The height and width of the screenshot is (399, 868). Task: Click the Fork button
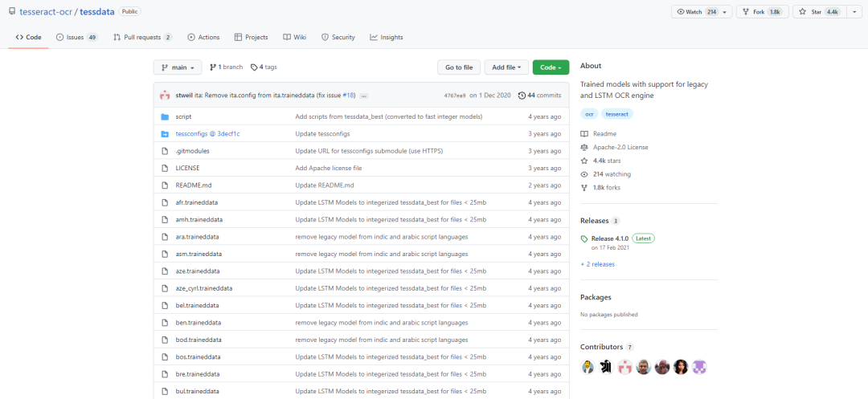click(762, 11)
